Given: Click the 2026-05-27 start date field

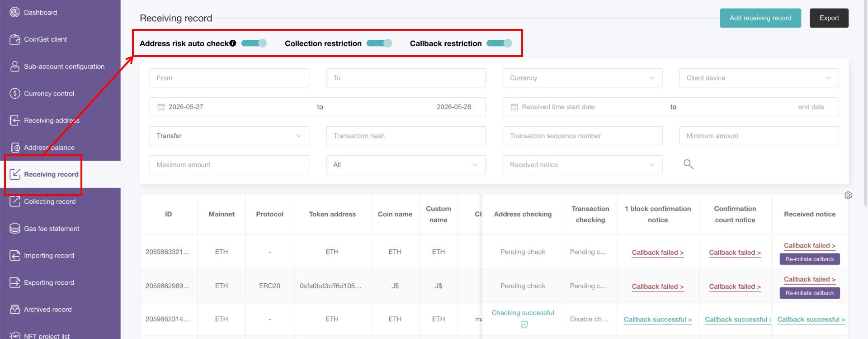Looking at the screenshot, I should 186,107.
